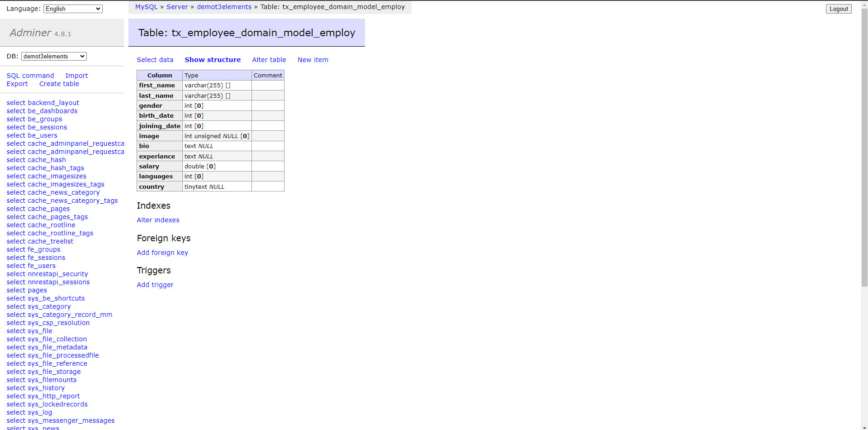
Task: Open the Language dropdown
Action: pyautogui.click(x=73, y=9)
